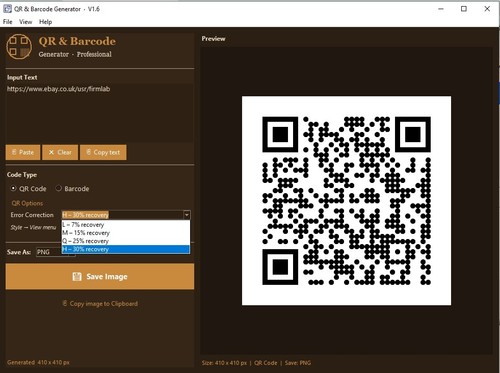Choose L – 7% recovery option
Viewport: 500px width, 373px height.
tap(126, 225)
